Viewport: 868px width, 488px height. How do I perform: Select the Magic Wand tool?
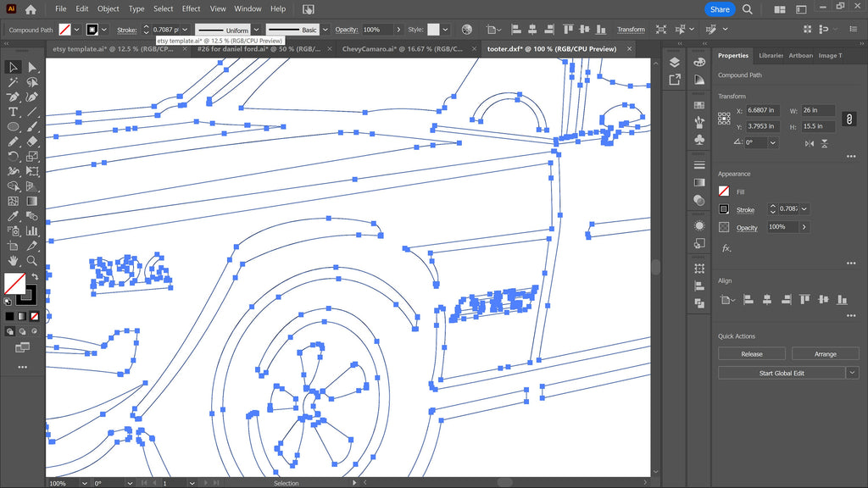[13, 82]
